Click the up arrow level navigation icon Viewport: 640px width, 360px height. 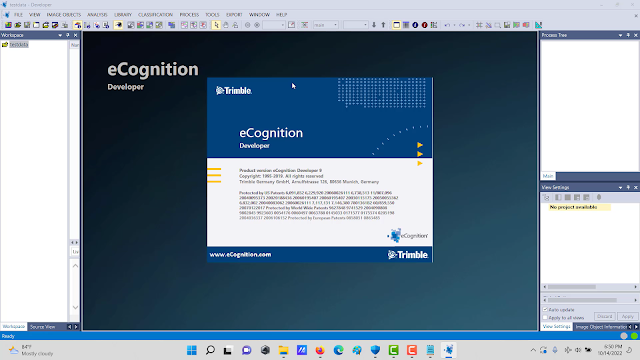point(383,25)
